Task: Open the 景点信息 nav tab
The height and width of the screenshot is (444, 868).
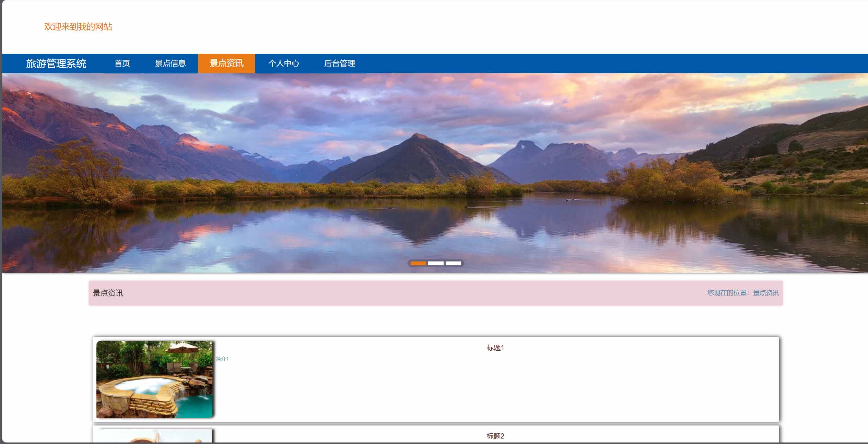Action: [x=170, y=63]
